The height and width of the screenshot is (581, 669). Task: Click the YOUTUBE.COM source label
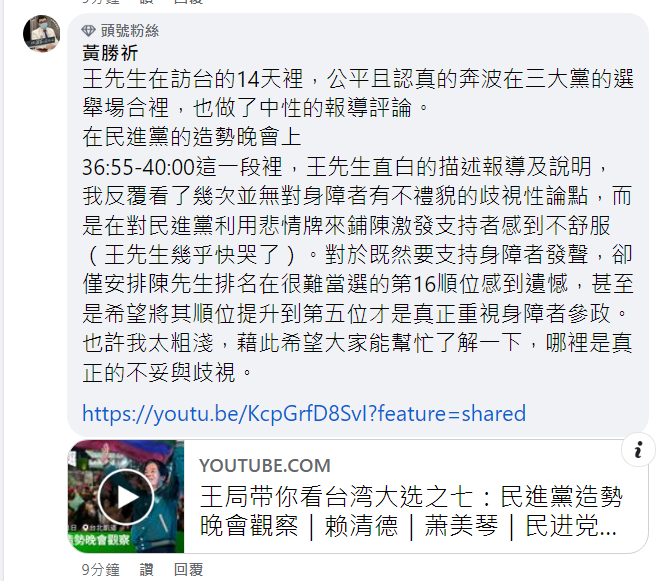point(265,465)
